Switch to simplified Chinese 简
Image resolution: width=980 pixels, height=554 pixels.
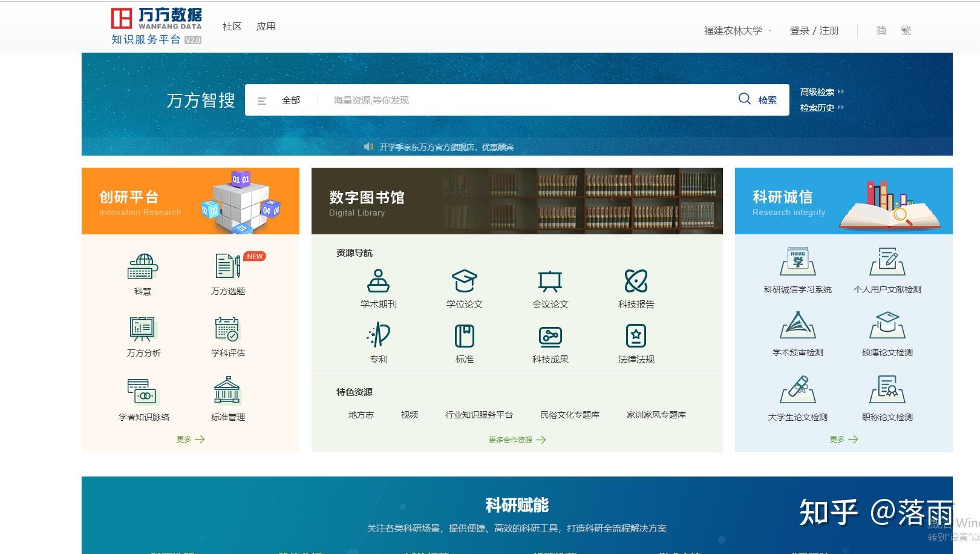tap(881, 31)
